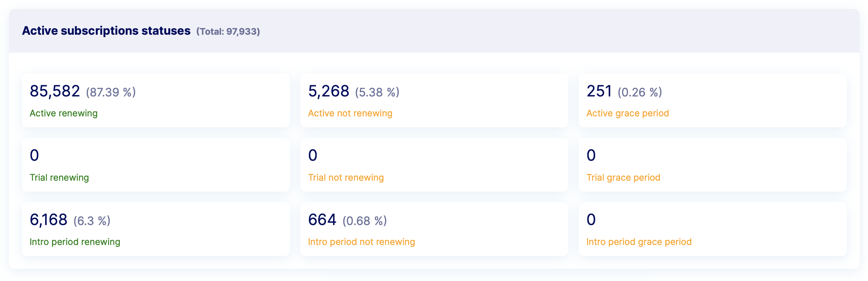
Task: Click the 664 intro not renewing figure
Action: (x=322, y=220)
